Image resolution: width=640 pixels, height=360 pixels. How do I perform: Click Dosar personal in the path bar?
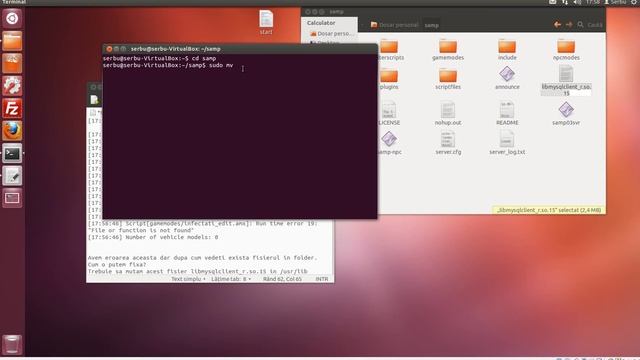pyautogui.click(x=394, y=25)
